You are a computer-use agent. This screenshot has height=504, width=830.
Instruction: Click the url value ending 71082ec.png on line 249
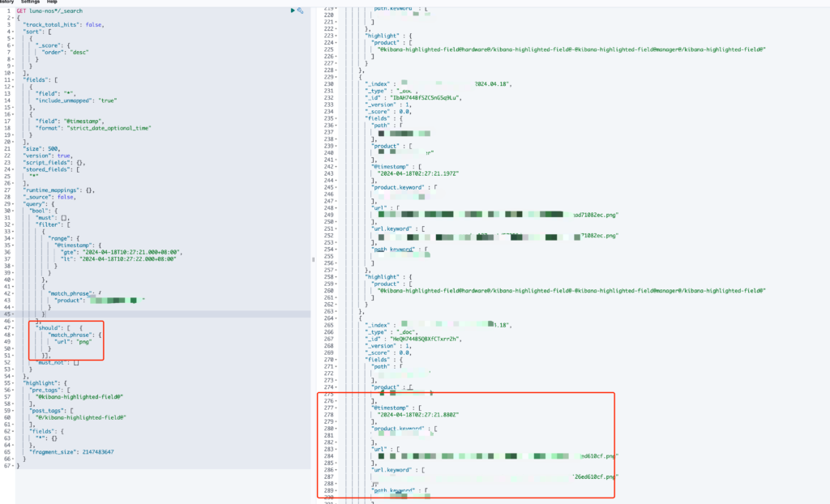498,215
